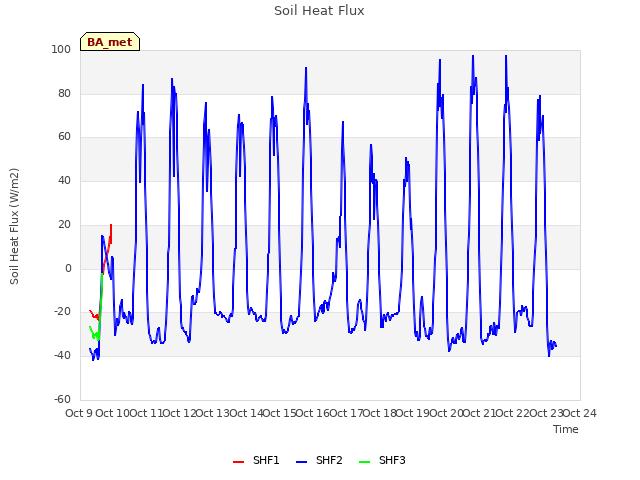Click the y-axis tick label 60
This screenshot has height=480, width=640.
[64, 137]
